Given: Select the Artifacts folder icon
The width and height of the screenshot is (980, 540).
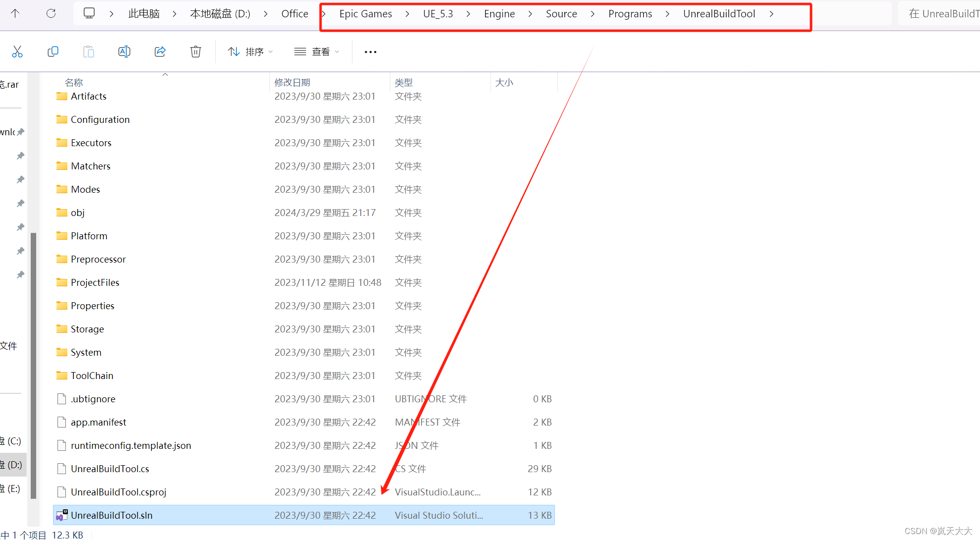Looking at the screenshot, I should pyautogui.click(x=62, y=96).
